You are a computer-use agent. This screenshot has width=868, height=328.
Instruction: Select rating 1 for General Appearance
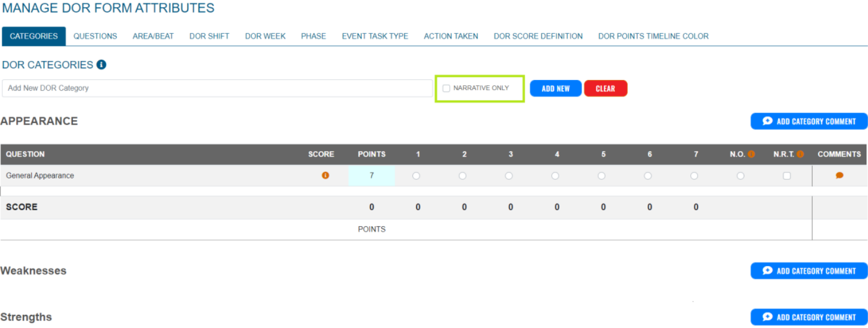coord(416,176)
